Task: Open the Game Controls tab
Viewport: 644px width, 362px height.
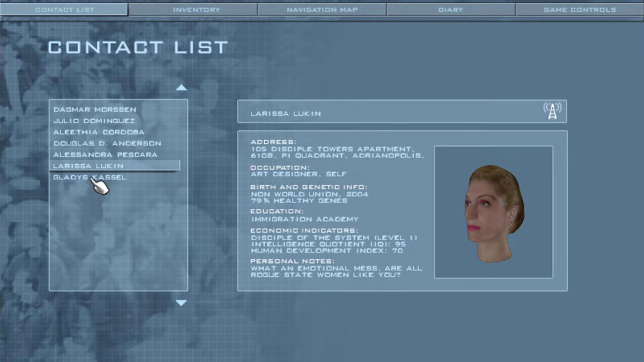Action: tap(580, 10)
